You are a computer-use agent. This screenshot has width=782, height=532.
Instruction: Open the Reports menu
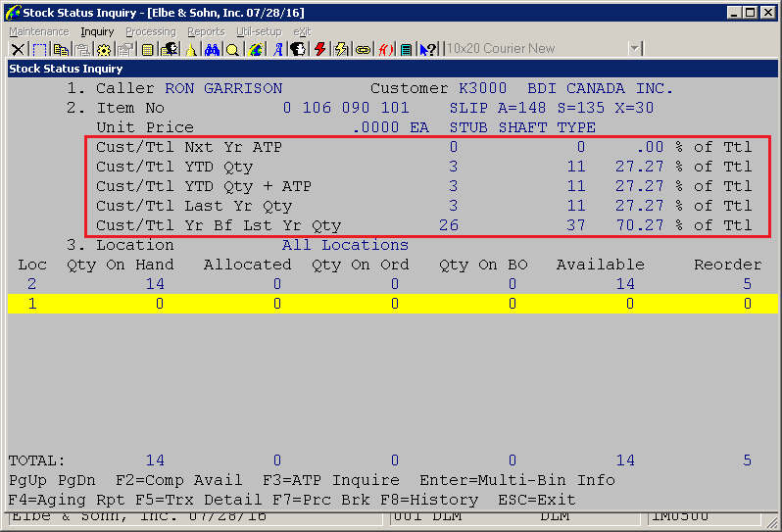206,32
